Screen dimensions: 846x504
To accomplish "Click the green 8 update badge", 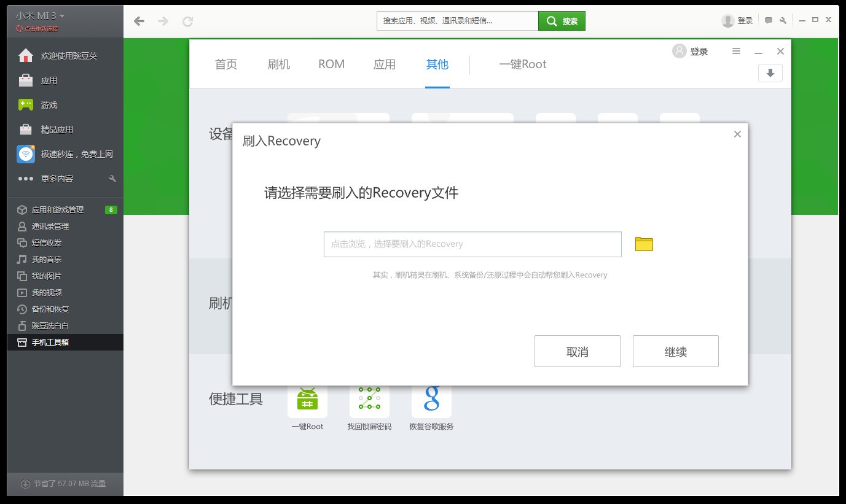I will (x=111, y=210).
